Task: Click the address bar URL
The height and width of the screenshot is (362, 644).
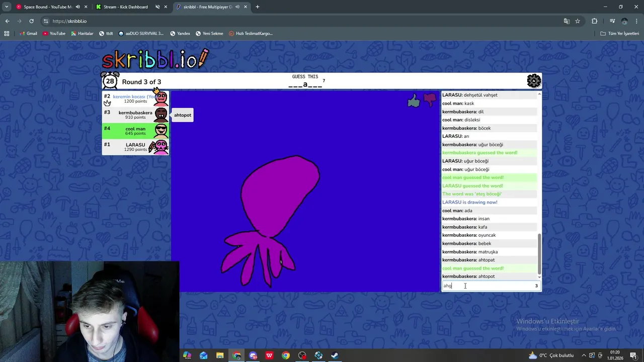Action: tap(69, 21)
